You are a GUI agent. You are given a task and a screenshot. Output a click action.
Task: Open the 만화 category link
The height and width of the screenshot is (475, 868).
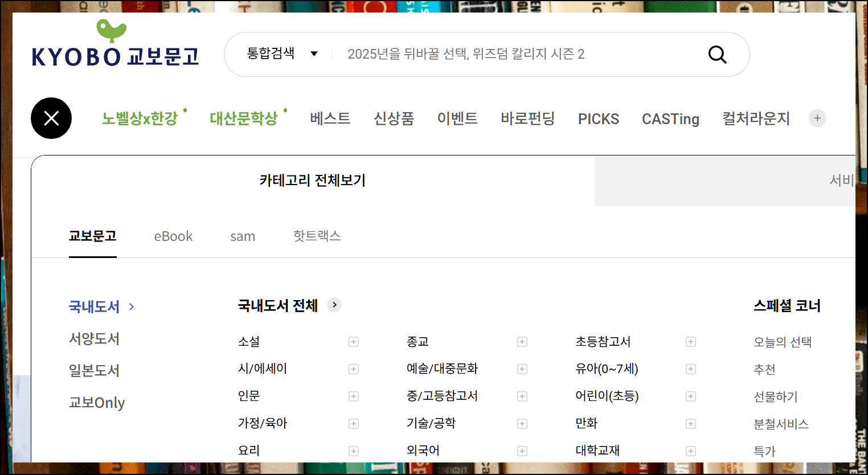(587, 423)
